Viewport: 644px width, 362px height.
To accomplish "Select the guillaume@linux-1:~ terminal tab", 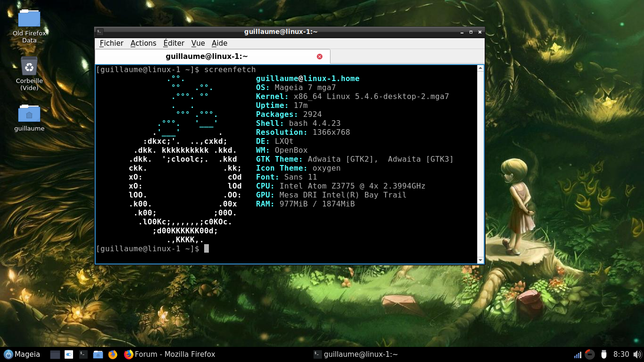I will [x=213, y=57].
